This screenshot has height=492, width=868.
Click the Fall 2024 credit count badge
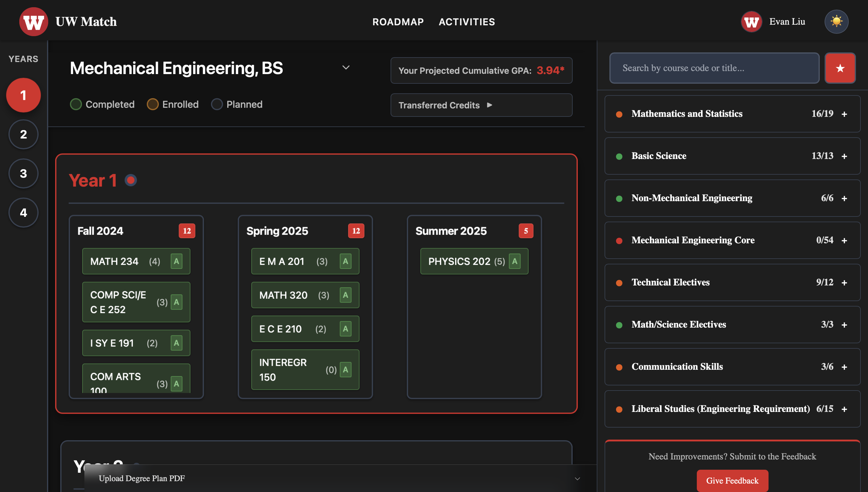pos(187,231)
